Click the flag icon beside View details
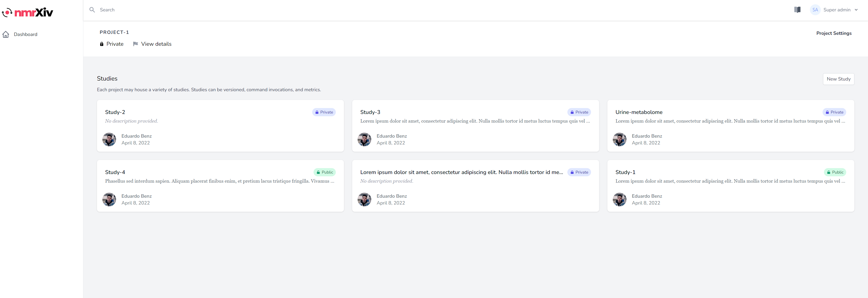This screenshot has width=868, height=298. pos(136,44)
